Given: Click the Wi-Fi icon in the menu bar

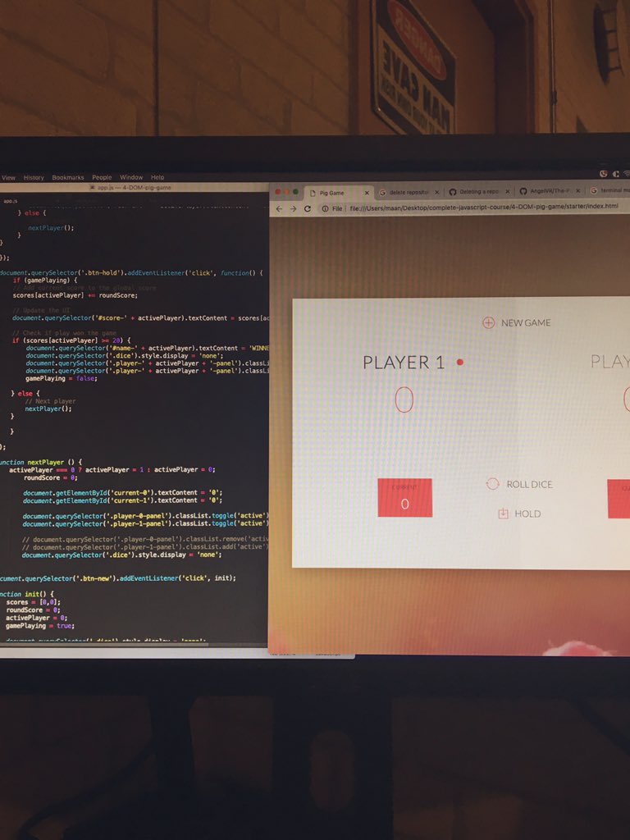Looking at the screenshot, I should (x=628, y=174).
